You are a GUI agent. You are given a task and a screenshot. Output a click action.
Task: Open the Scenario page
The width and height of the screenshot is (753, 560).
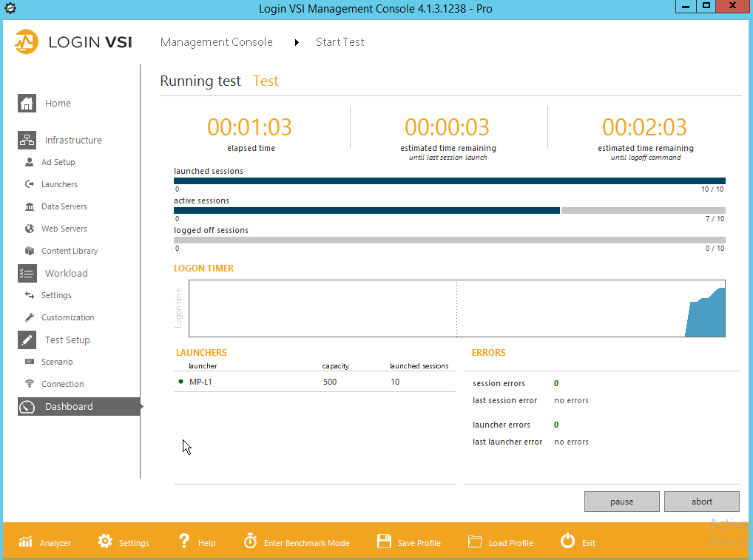57,362
